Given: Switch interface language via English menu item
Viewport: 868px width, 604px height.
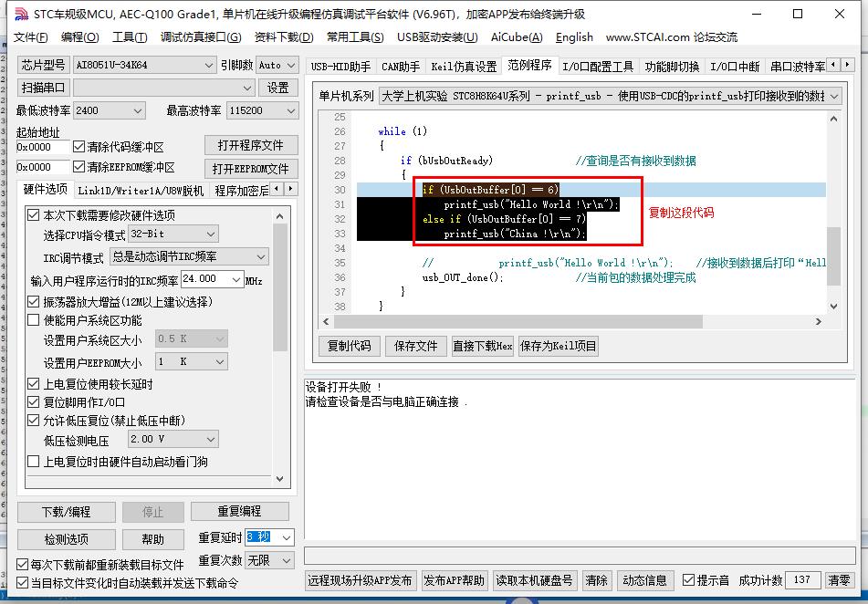Looking at the screenshot, I should click(x=574, y=37).
